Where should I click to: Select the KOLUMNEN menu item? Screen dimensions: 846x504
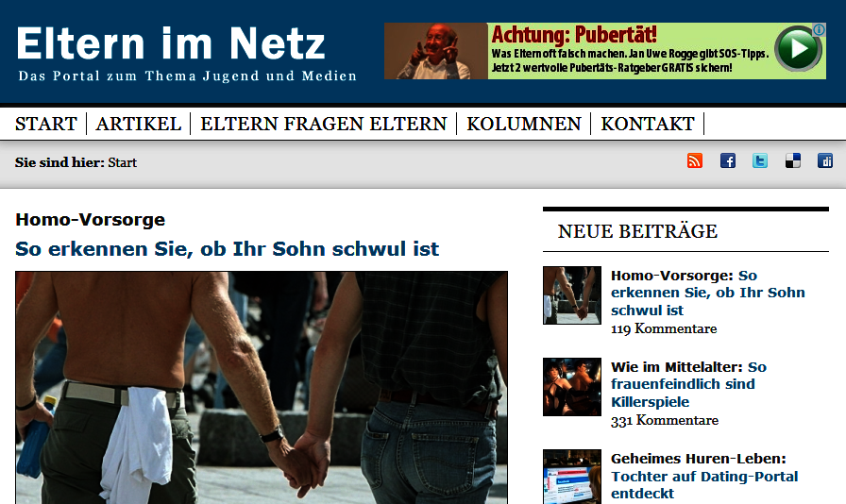[524, 124]
